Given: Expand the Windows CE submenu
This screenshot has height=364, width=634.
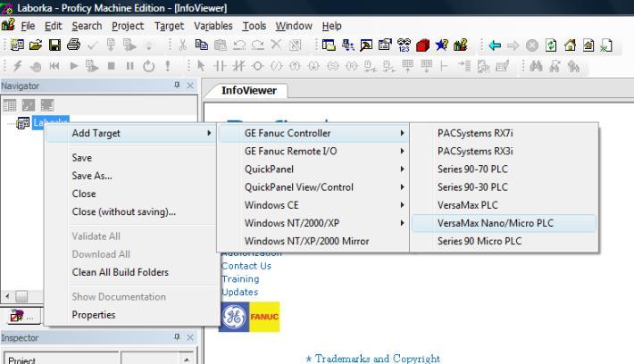Looking at the screenshot, I should (313, 205).
